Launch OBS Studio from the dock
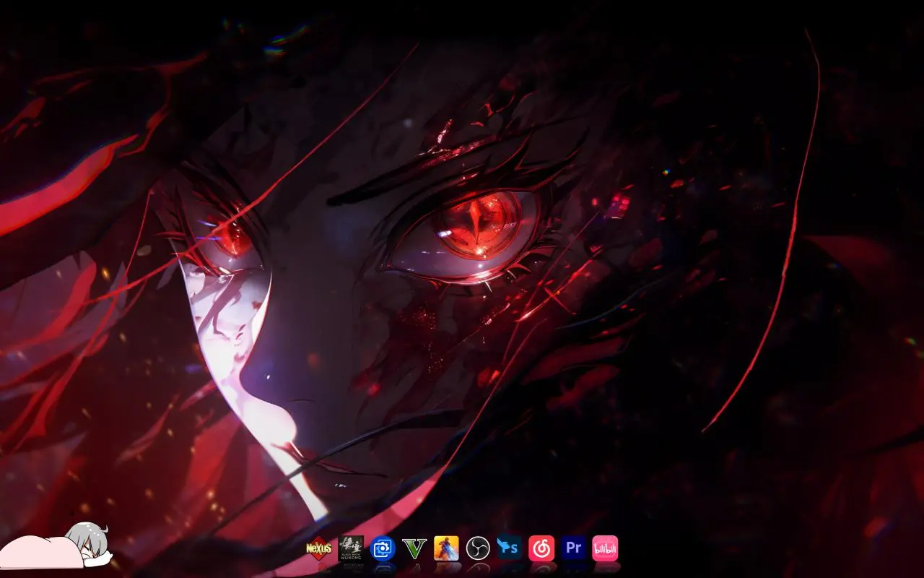 (x=478, y=548)
